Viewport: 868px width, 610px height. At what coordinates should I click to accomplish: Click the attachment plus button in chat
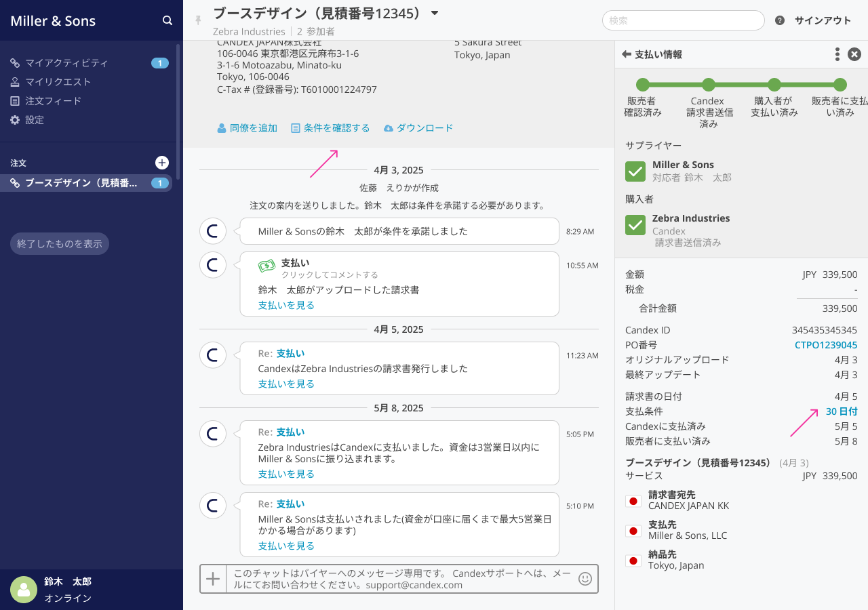point(213,579)
